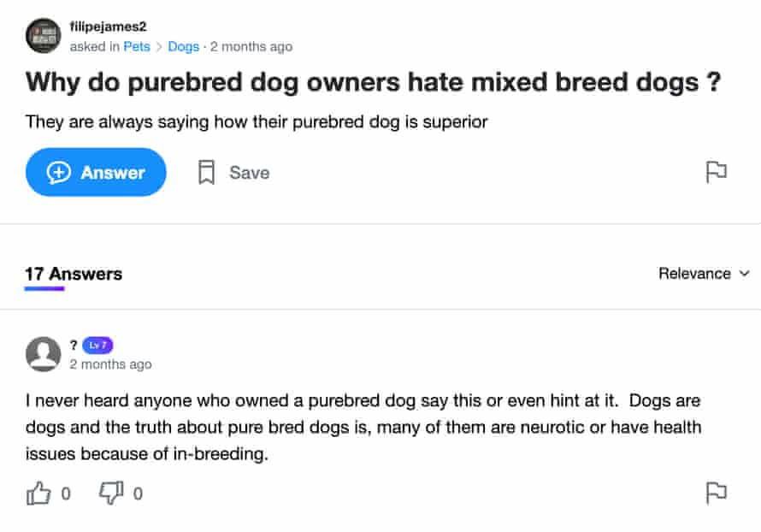
Task: Upvote the answer with thumbs up
Action: 39,493
